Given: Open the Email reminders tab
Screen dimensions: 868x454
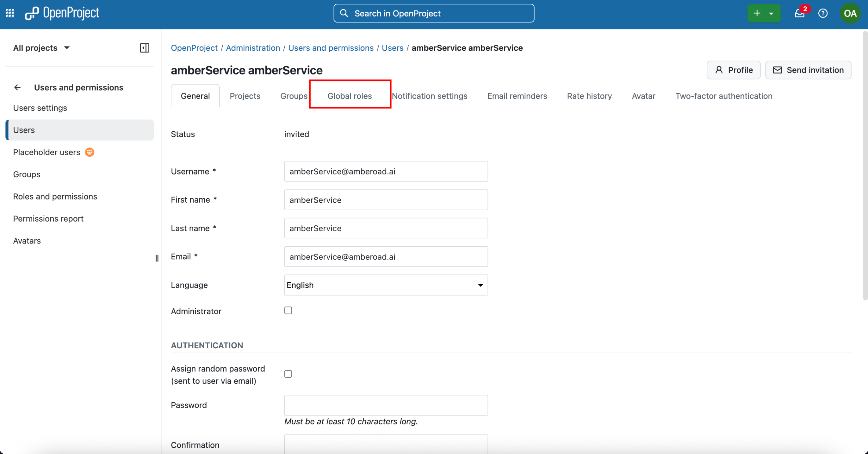Looking at the screenshot, I should click(x=517, y=96).
